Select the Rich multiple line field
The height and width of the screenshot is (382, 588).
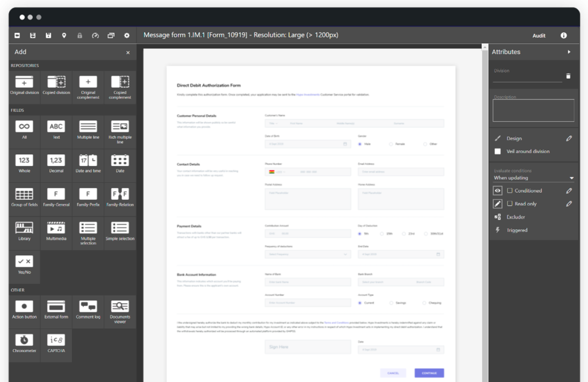tap(120, 130)
